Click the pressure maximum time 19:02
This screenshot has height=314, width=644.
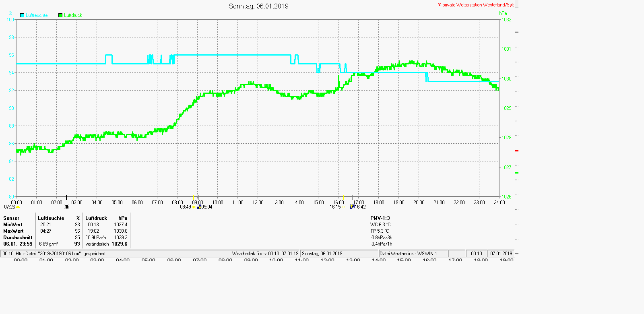tap(93, 231)
